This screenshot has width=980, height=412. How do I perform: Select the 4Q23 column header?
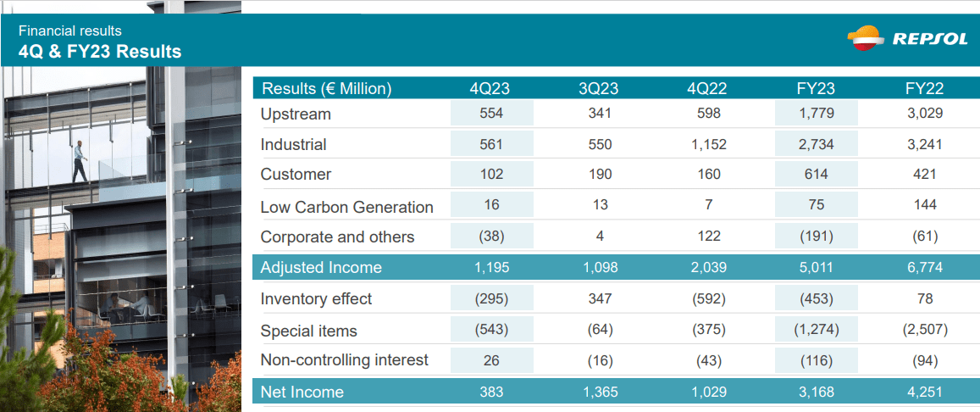tap(490, 88)
